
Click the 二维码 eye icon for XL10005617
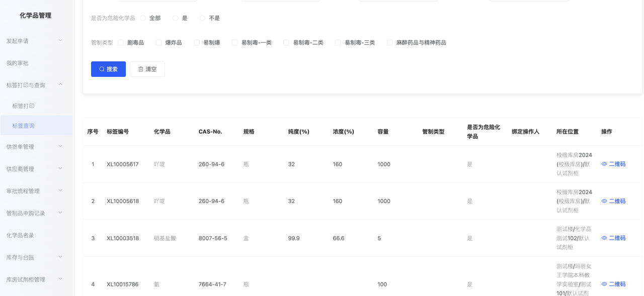click(x=604, y=164)
